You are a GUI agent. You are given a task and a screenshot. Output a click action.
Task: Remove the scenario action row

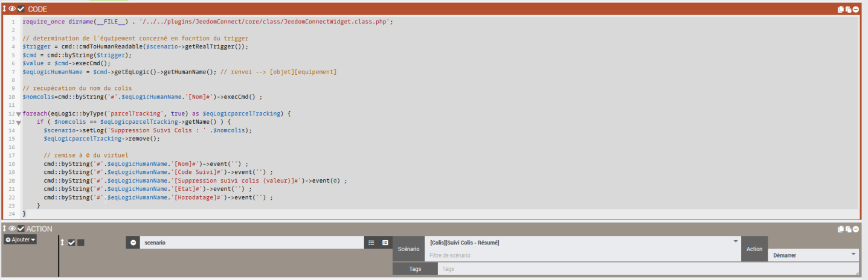133,243
